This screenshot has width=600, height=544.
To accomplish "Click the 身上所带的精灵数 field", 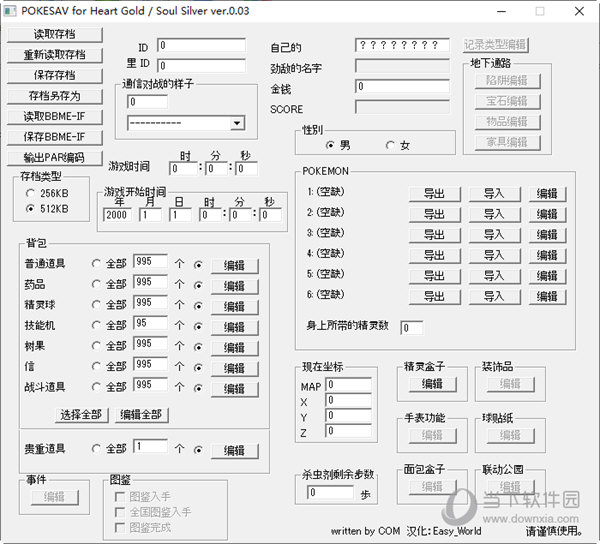I will click(412, 328).
